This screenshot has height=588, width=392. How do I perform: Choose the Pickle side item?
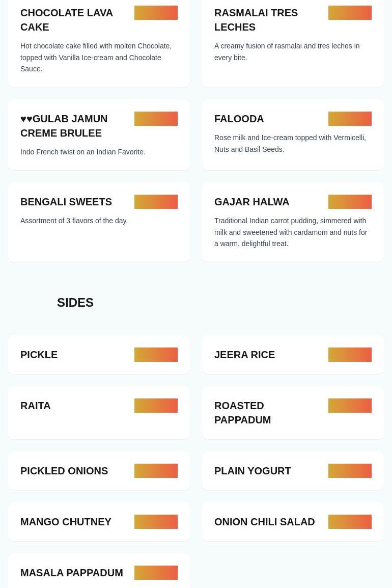tap(99, 354)
